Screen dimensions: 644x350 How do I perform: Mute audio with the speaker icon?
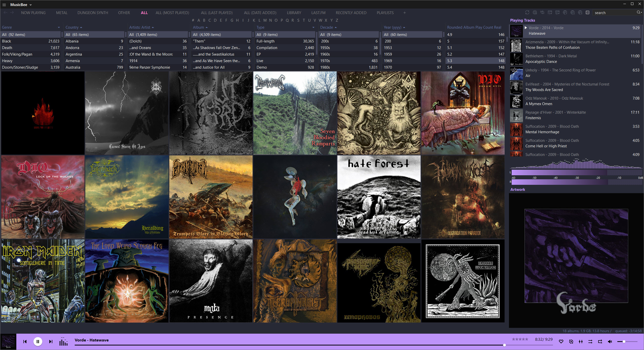pyautogui.click(x=610, y=341)
